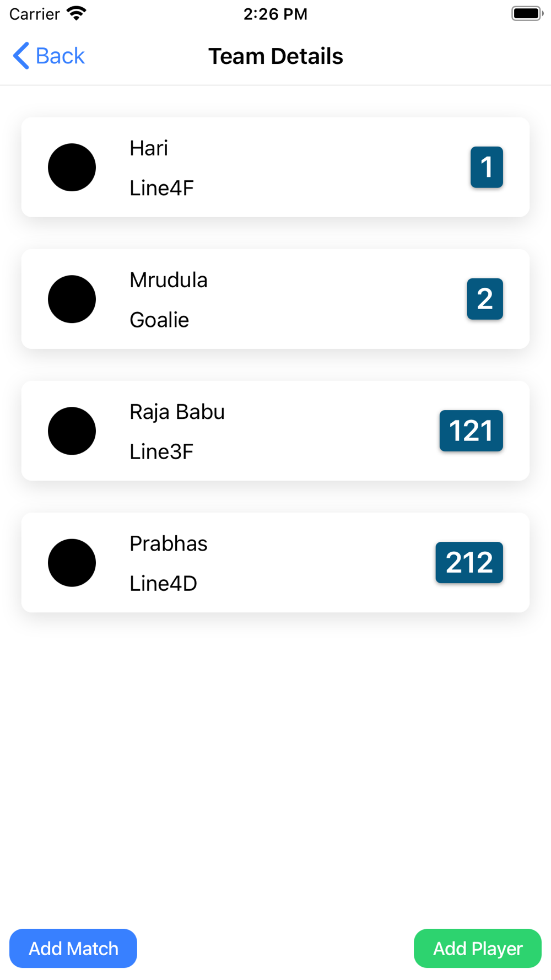The height and width of the screenshot is (980, 551).
Task: Tap the battery status icon
Action: (527, 13)
